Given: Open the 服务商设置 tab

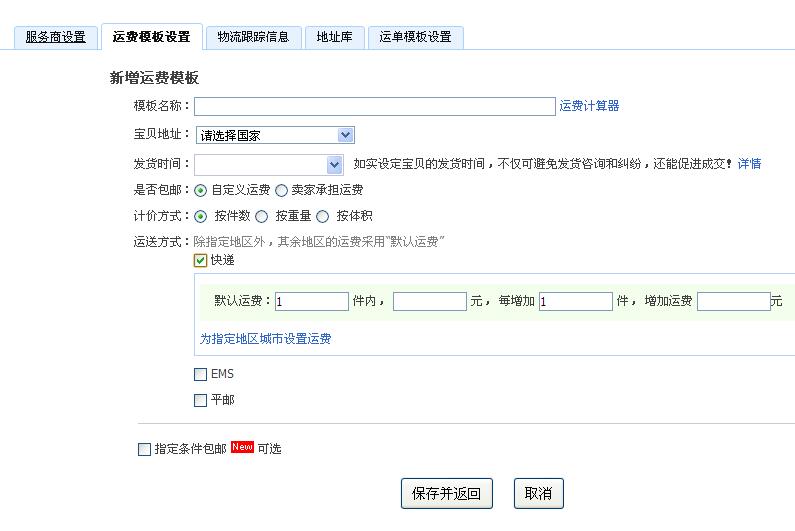Looking at the screenshot, I should point(55,37).
